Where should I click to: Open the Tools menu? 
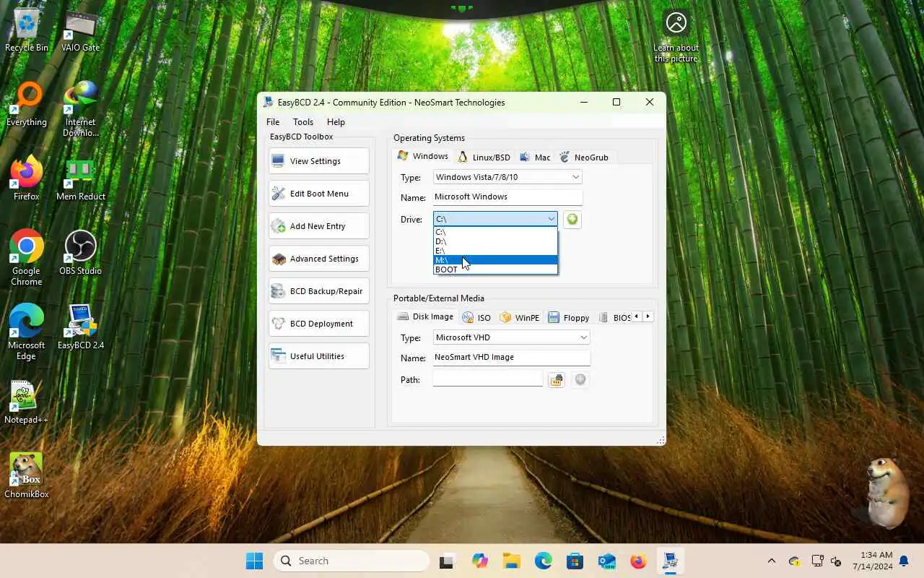303,122
